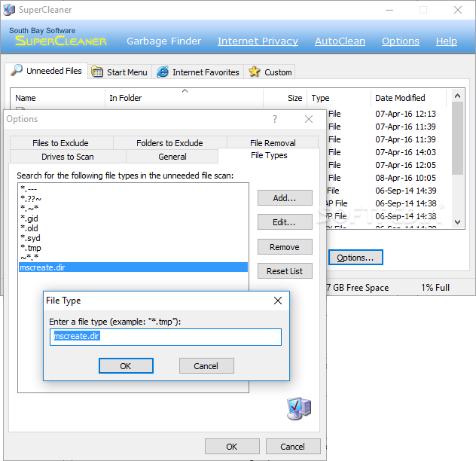Image resolution: width=476 pixels, height=461 pixels.
Task: Sort by the Type column header
Action: point(339,98)
